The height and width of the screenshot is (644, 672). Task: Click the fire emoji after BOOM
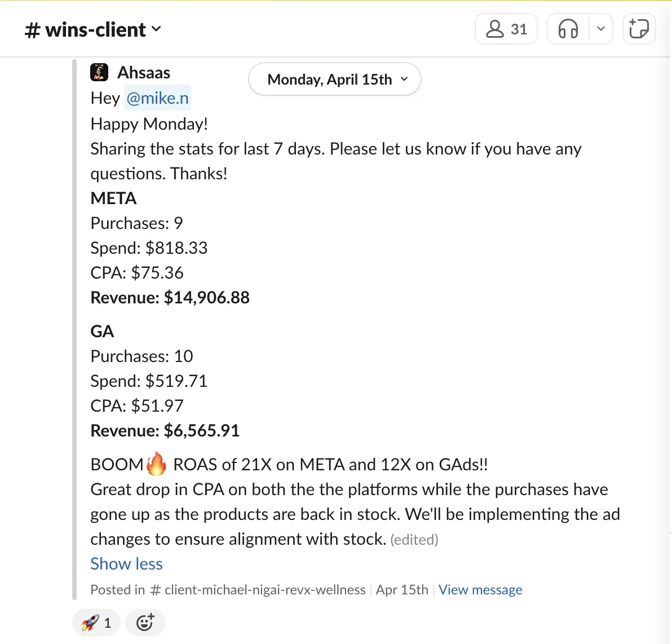156,464
